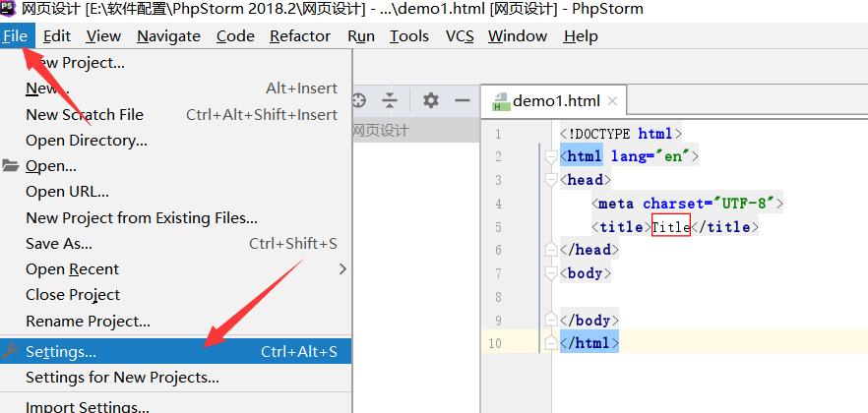Click the Settings wrench icon
868x413 pixels.
(11, 350)
